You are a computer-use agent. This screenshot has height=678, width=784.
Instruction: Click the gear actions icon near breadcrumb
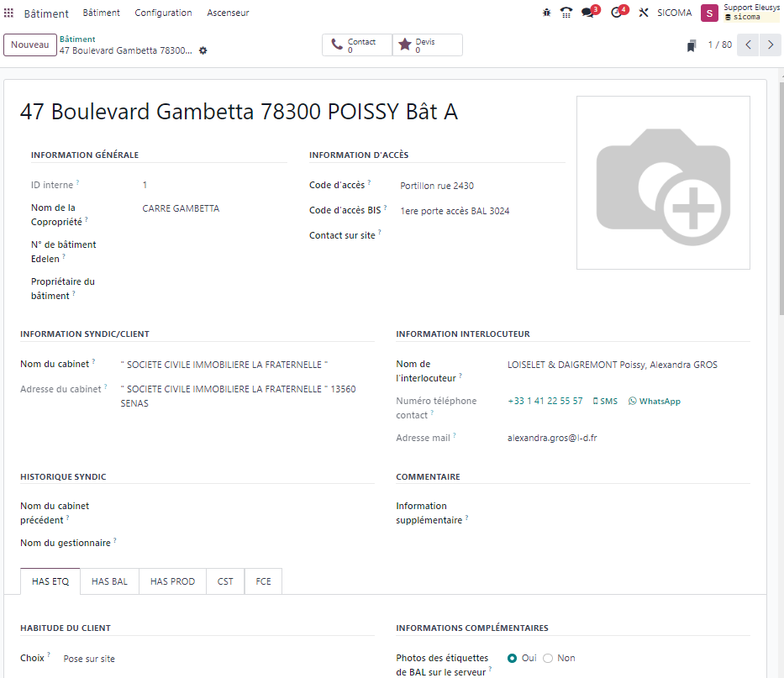[x=203, y=50]
